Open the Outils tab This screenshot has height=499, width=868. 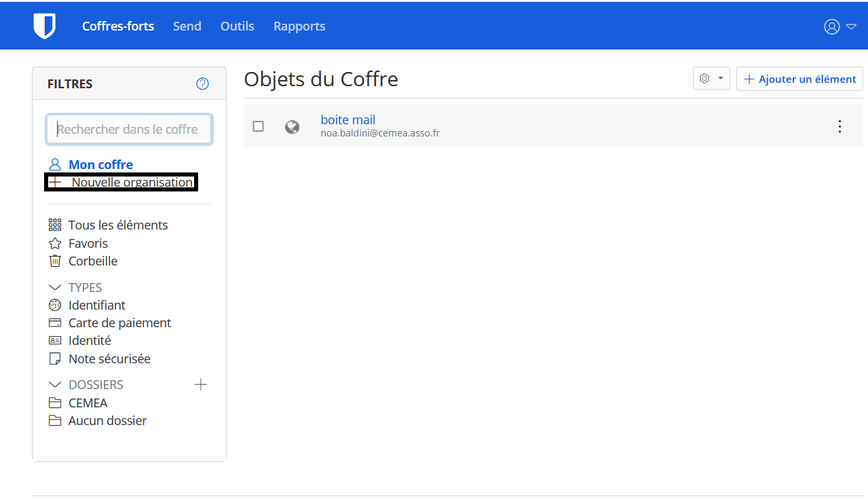point(237,26)
